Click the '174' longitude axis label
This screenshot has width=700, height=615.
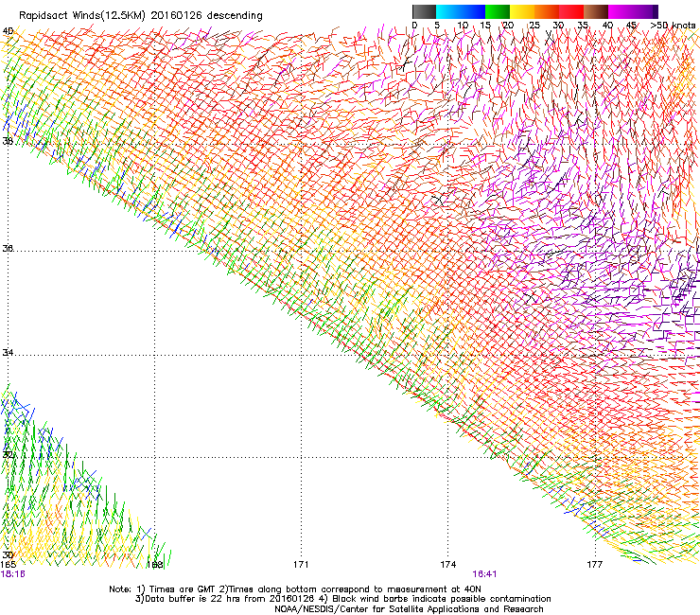click(447, 565)
